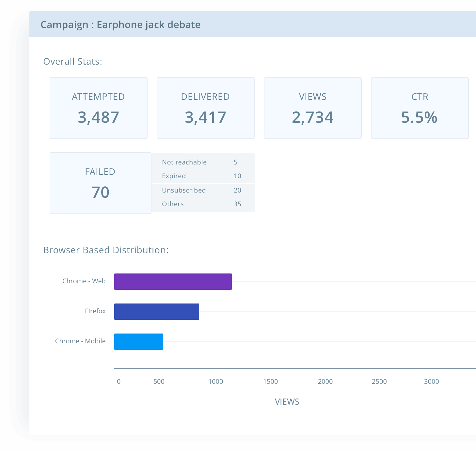This screenshot has width=476, height=451.
Task: Click the purple Chrome - Web bar
Action: (173, 282)
